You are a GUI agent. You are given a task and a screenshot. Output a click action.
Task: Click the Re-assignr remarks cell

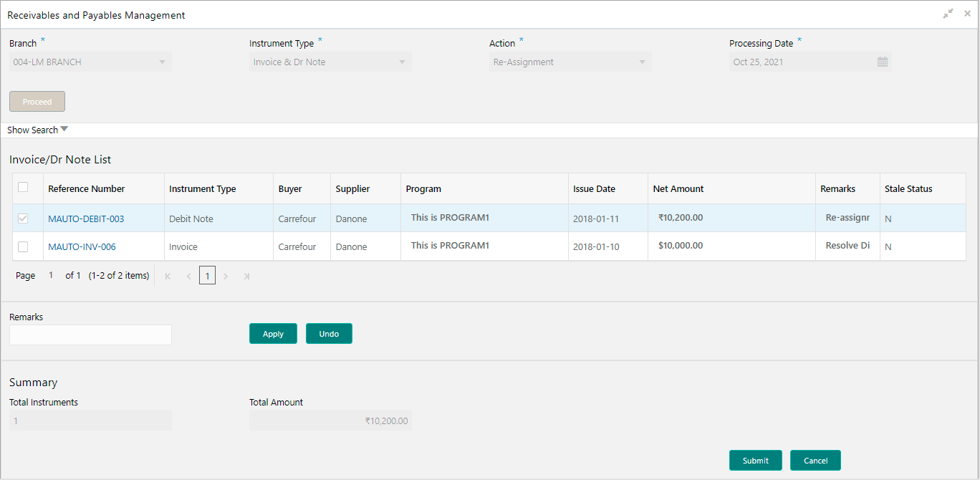click(x=847, y=217)
